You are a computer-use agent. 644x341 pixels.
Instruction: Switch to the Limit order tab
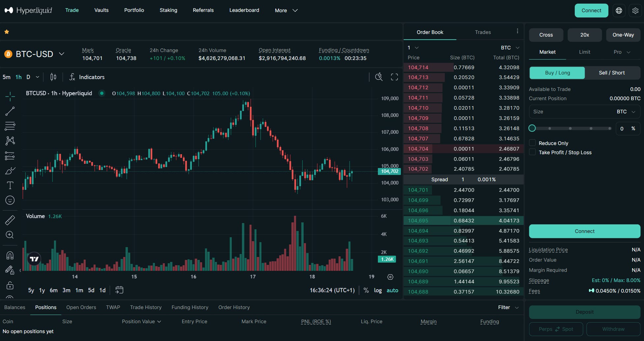[x=585, y=52]
